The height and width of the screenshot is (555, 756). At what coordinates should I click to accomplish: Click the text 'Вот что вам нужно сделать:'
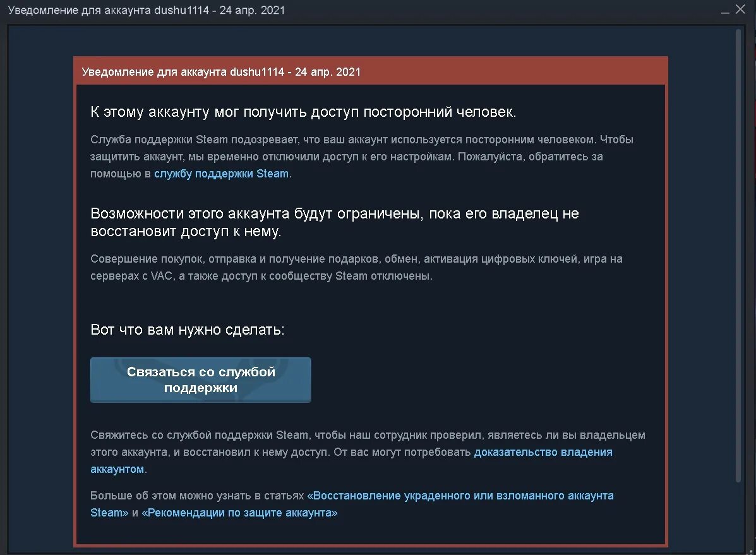pos(188,330)
